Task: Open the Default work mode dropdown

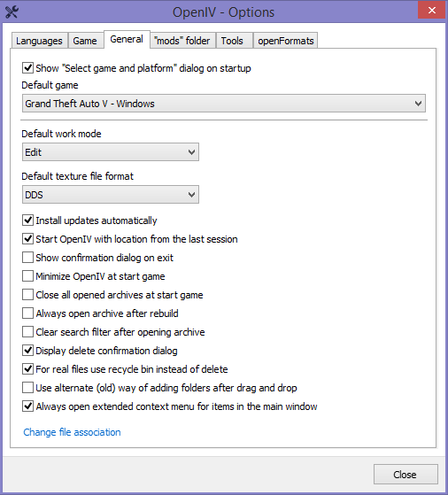Action: [111, 151]
